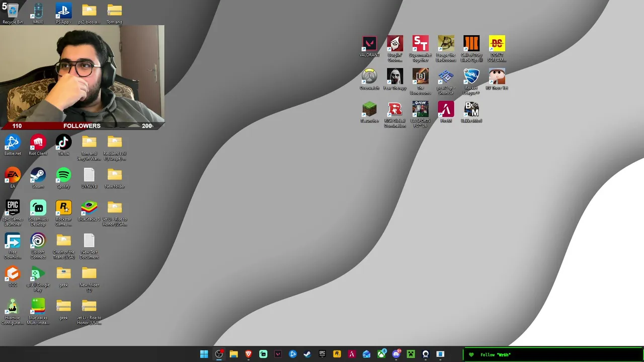
Task: Open BlueStacks 5 desktop shortcut
Action: point(89,211)
